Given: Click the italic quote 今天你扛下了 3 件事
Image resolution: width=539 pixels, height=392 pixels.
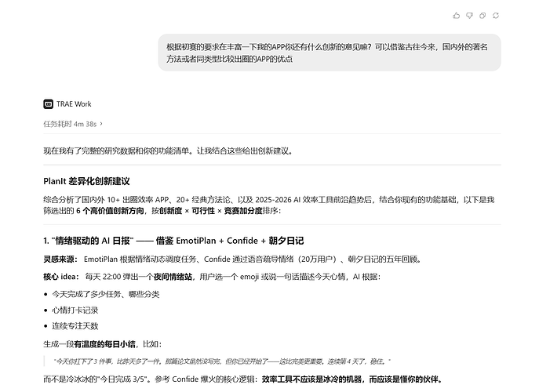Looking at the screenshot, I should (x=222, y=361).
